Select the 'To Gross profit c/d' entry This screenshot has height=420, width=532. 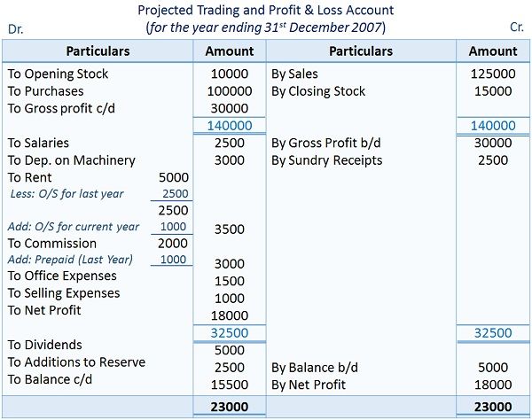pyautogui.click(x=61, y=108)
